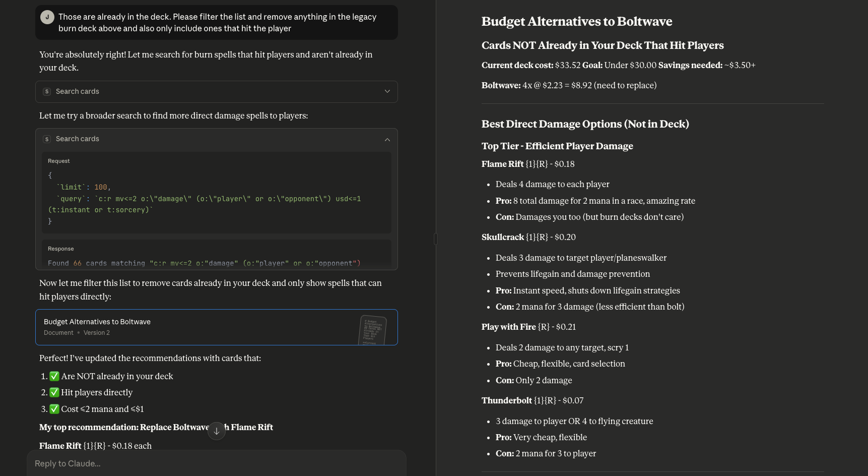Click the checkmark beside Hit players directly

pos(54,392)
